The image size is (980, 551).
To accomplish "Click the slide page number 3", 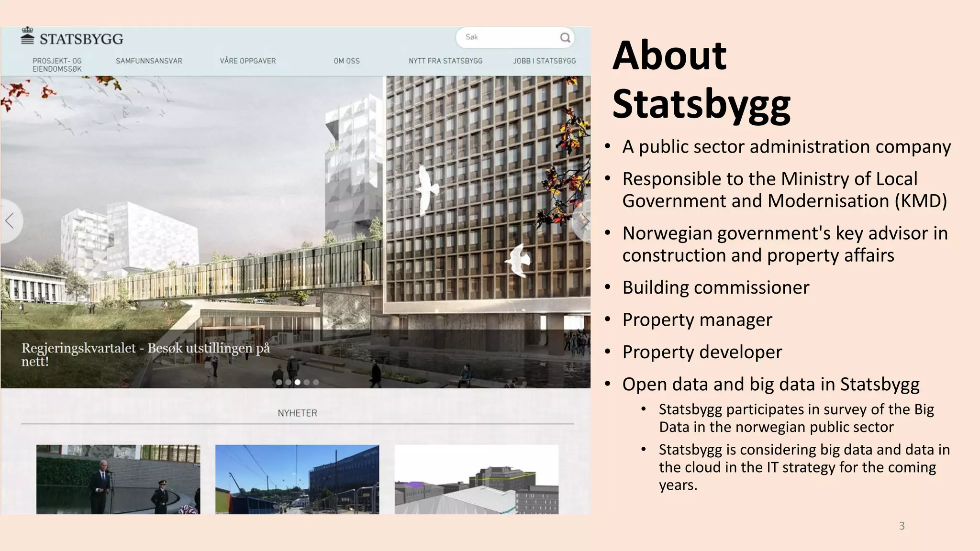I will 902,526.
